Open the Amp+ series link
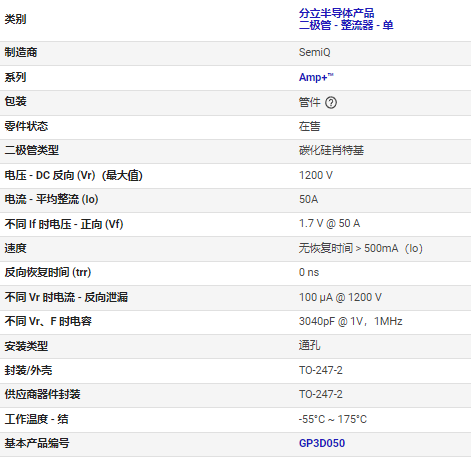 [316, 77]
